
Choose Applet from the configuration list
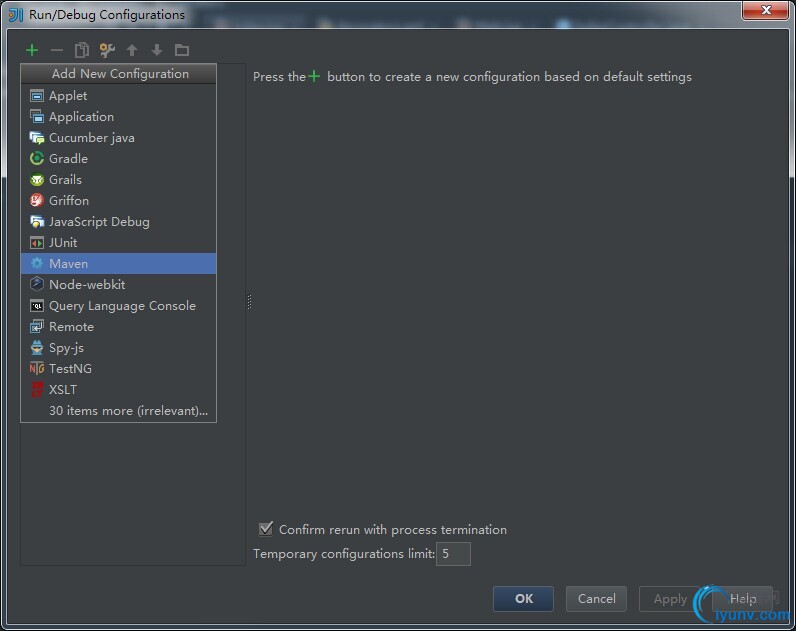point(119,95)
